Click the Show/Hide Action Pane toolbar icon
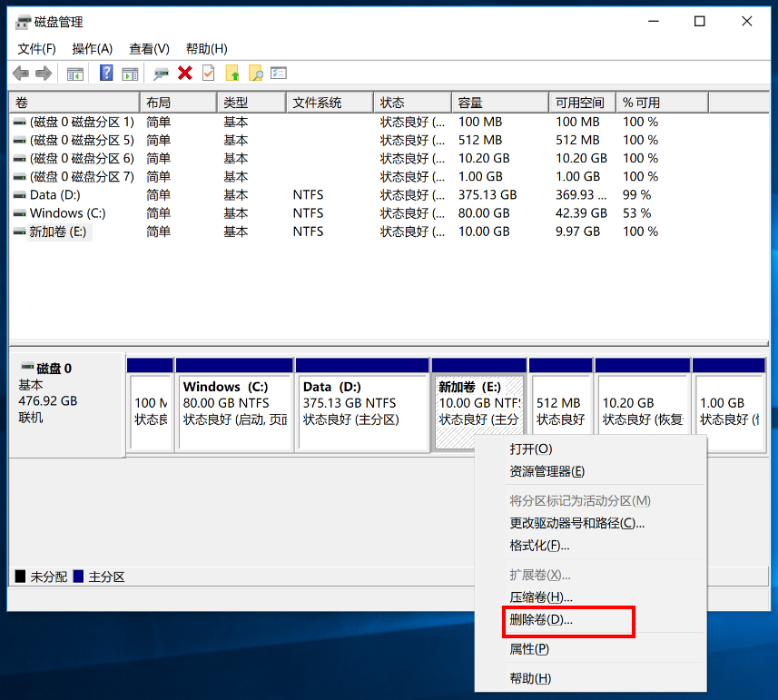778x700 pixels. click(130, 74)
